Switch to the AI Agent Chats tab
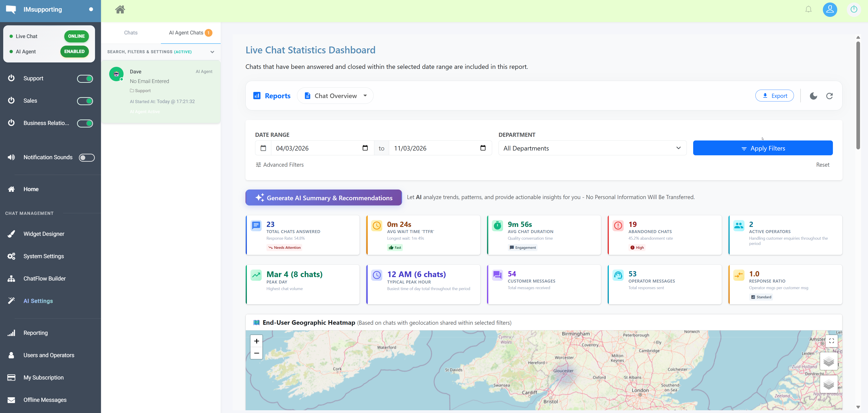The height and width of the screenshot is (413, 868). [190, 33]
